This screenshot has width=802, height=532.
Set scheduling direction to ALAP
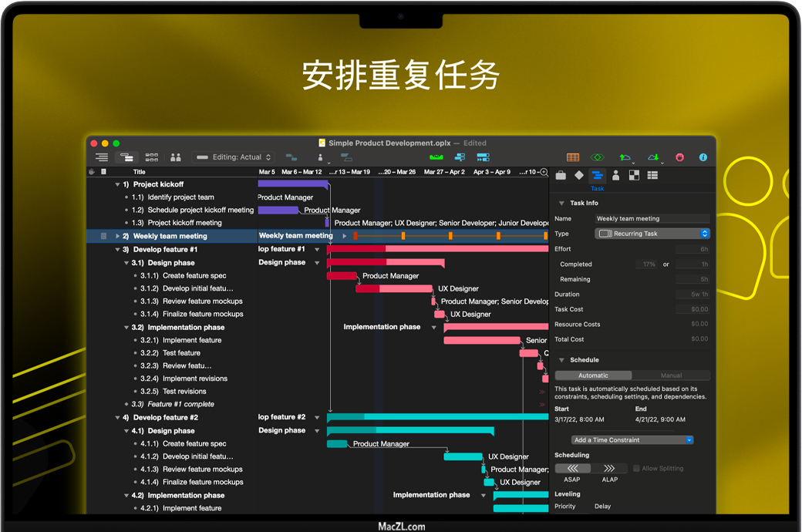(609, 468)
